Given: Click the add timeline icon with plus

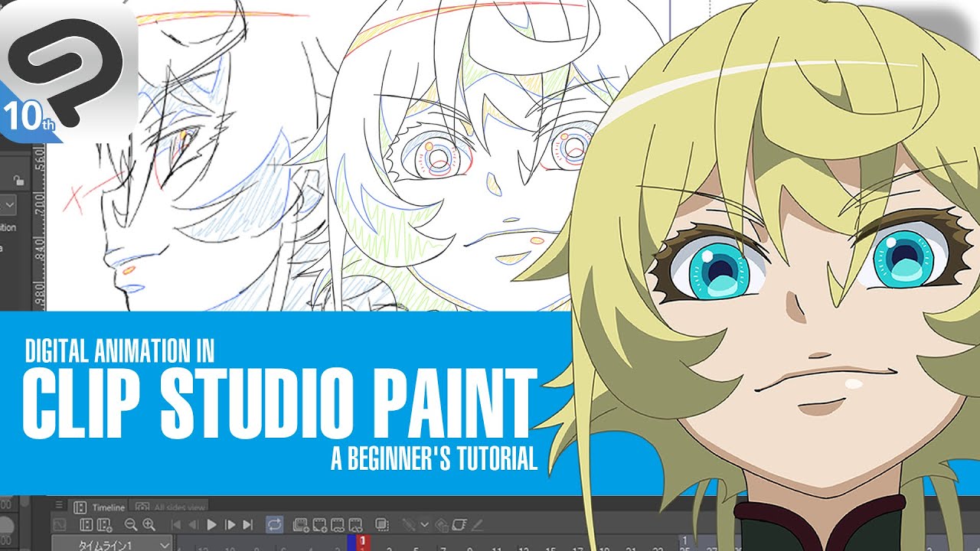Looking at the screenshot, I should (x=105, y=524).
